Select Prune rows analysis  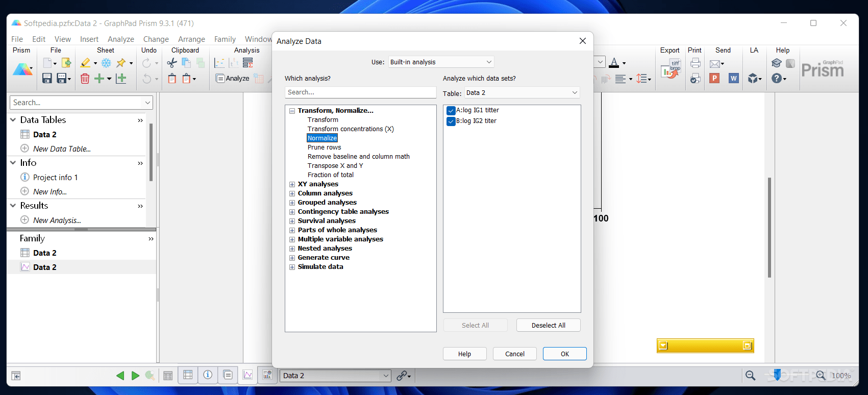point(325,147)
